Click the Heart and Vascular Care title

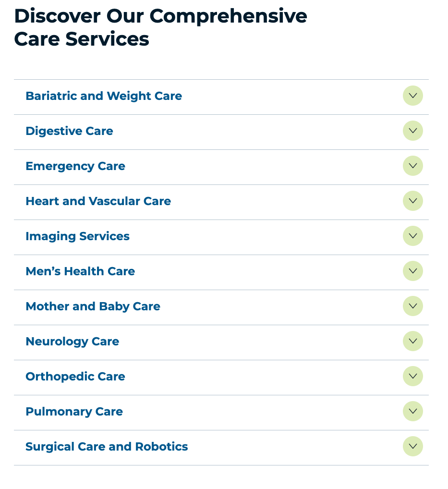pyautogui.click(x=98, y=201)
